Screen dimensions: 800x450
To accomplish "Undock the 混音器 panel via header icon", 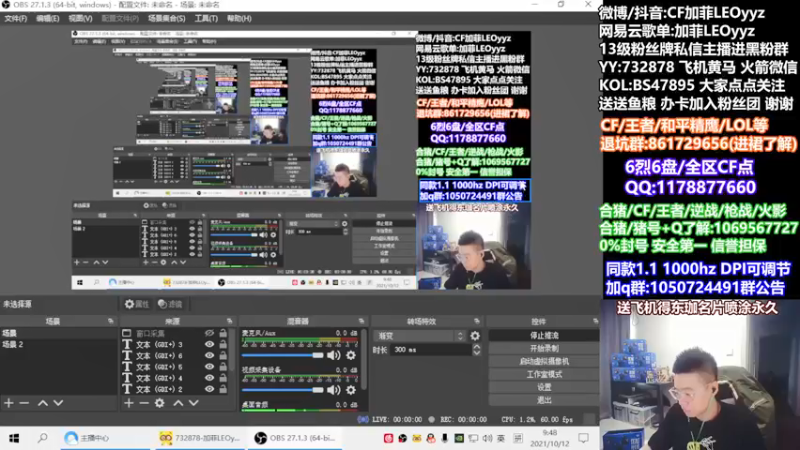I will [362, 321].
